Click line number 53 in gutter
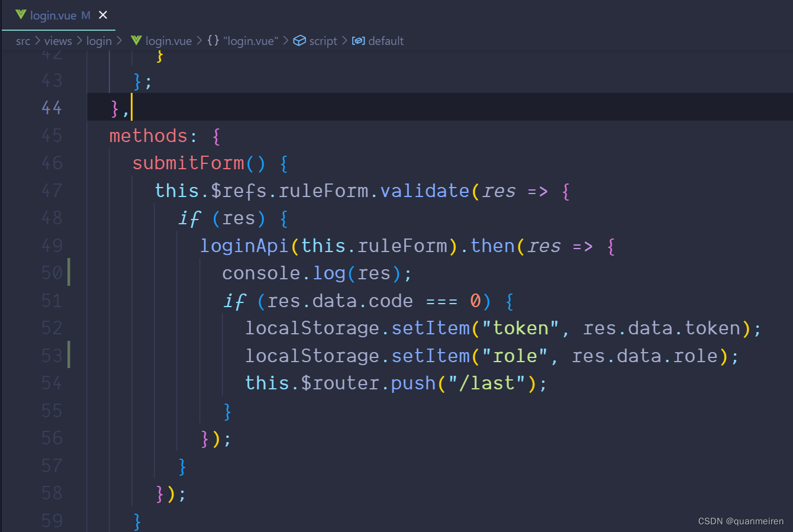Viewport: 793px width, 532px height. pos(51,356)
